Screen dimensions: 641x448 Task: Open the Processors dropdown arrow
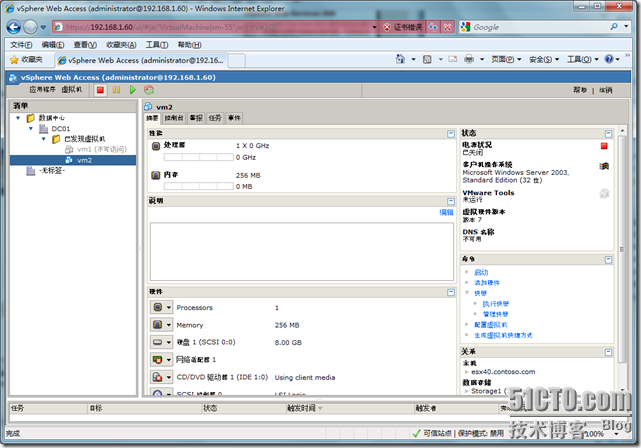point(168,307)
